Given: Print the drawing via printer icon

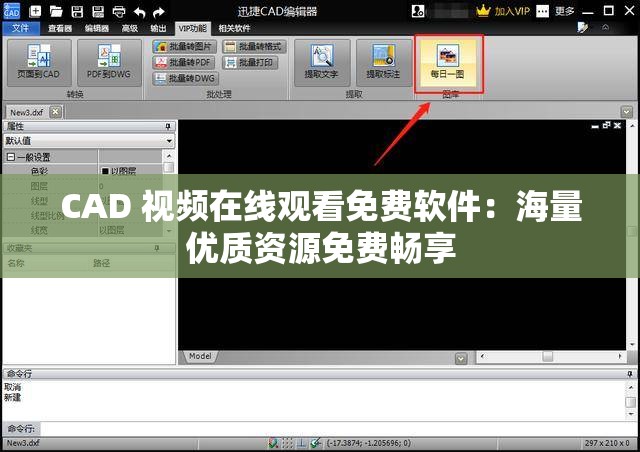Looking at the screenshot, I should click(119, 11).
